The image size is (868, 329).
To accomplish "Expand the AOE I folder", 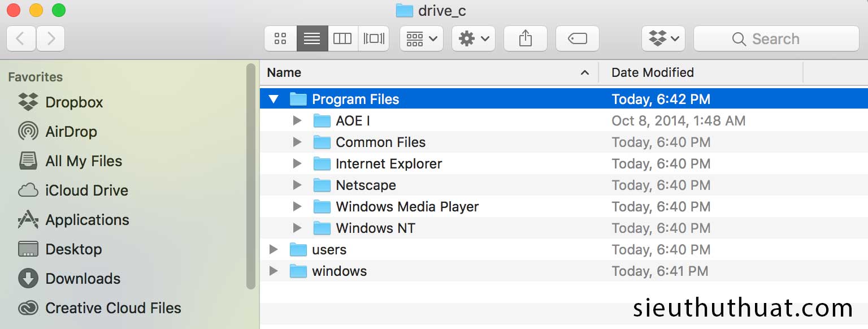I will 297,121.
